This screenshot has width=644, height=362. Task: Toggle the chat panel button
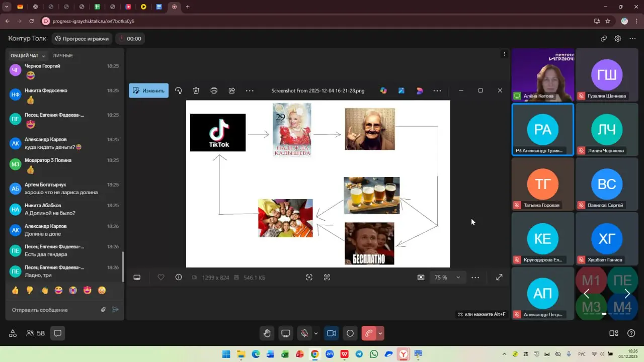[57, 333]
